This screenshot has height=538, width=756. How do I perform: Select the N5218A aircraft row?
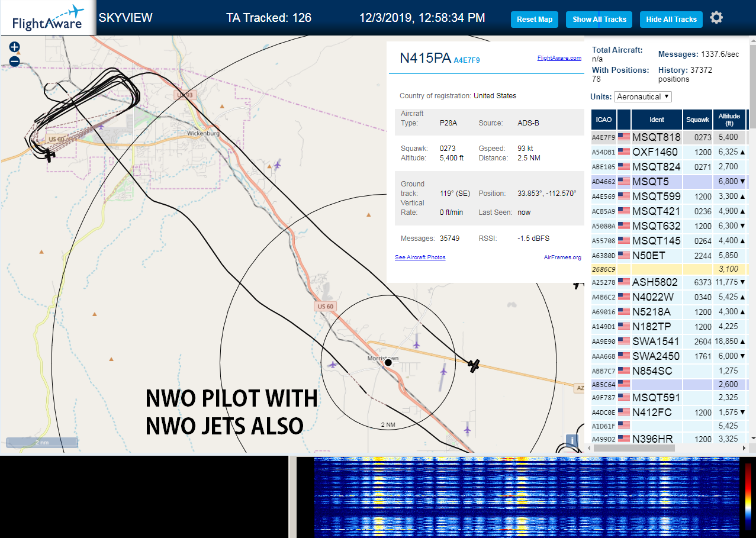tap(669, 311)
